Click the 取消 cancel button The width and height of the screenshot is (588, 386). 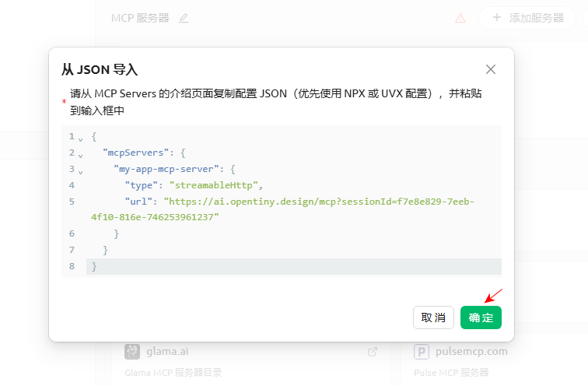point(433,318)
